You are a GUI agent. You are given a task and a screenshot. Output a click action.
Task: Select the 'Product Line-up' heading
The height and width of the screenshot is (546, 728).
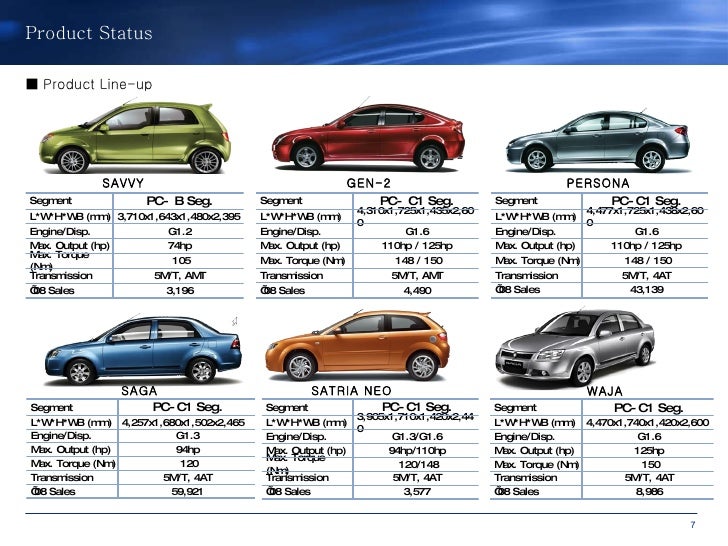point(98,84)
